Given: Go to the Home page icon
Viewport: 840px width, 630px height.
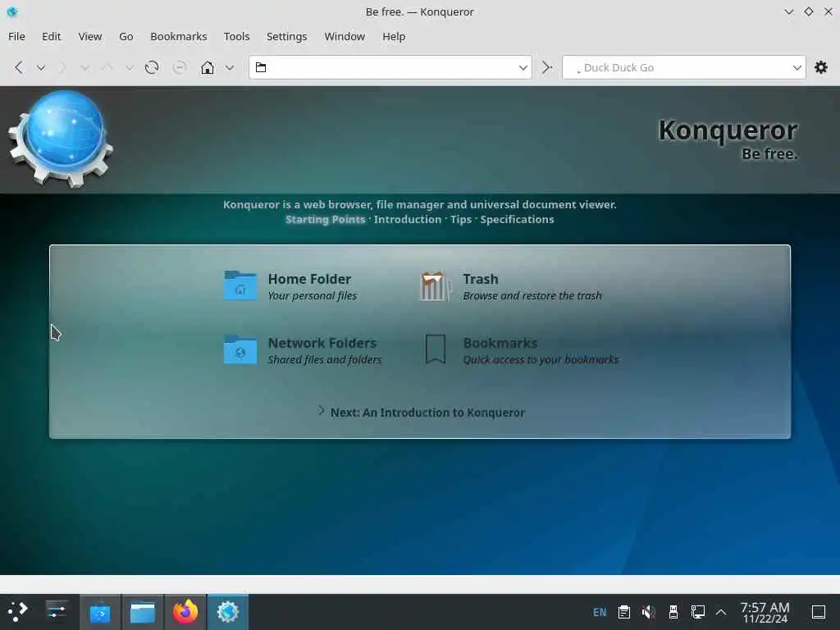Looking at the screenshot, I should pos(208,67).
